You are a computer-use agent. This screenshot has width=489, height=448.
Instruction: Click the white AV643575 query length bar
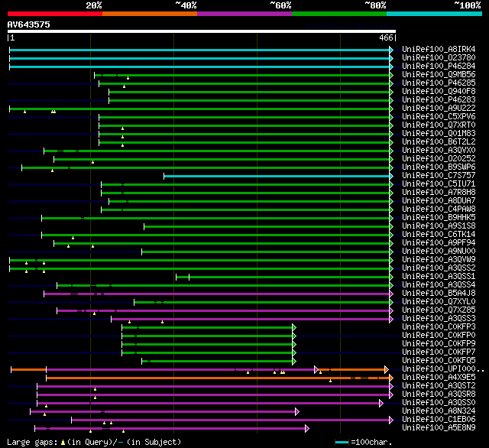coord(202,31)
